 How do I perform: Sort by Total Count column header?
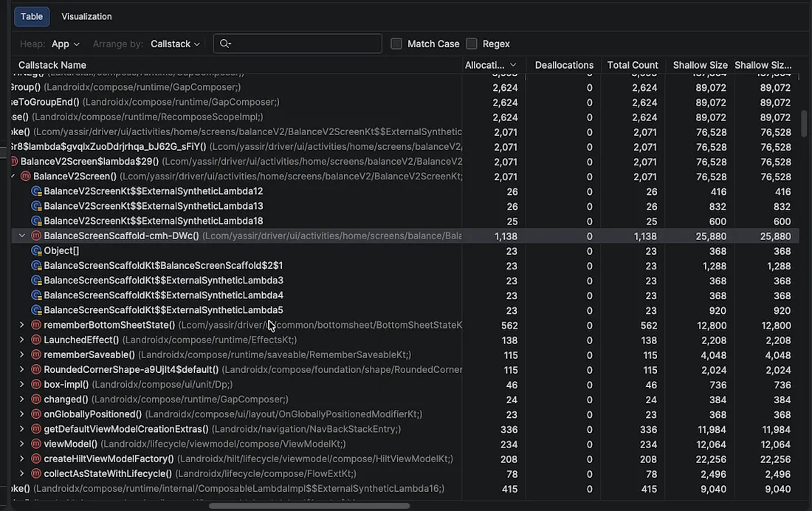coord(633,65)
